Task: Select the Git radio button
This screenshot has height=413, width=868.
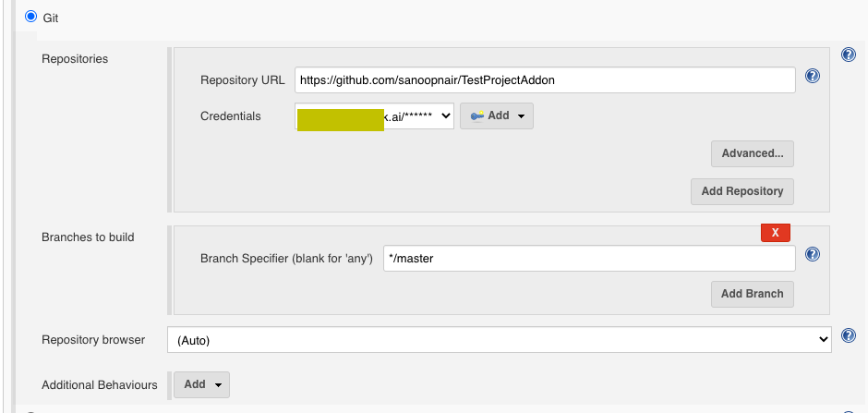Action: [31, 17]
